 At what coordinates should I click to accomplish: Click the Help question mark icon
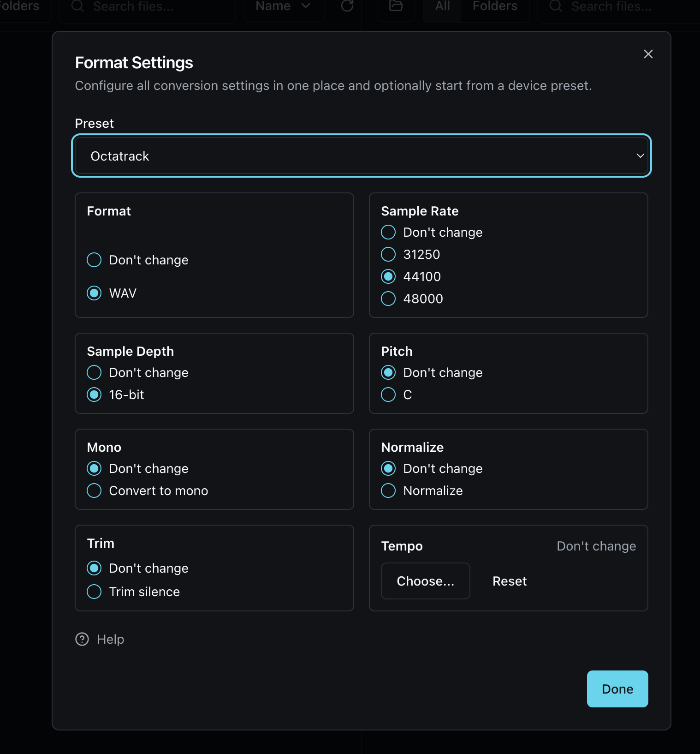tap(82, 639)
